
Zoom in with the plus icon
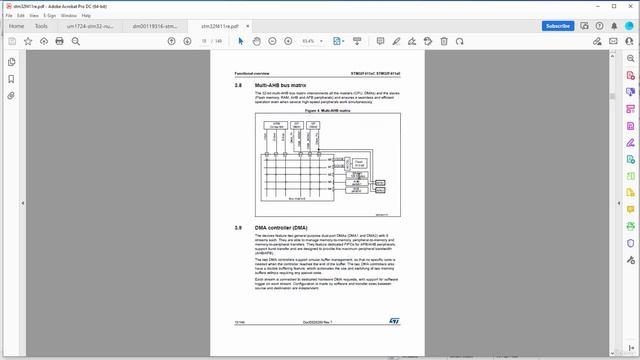click(x=288, y=41)
